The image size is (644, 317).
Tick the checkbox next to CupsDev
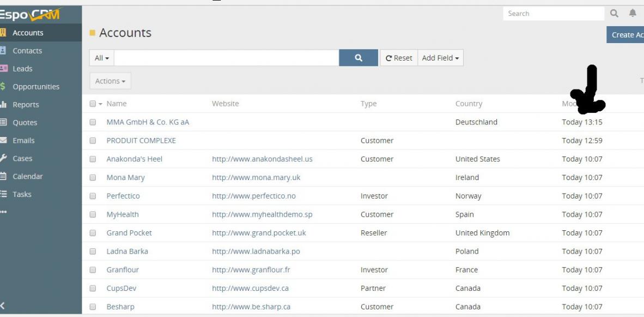click(x=93, y=288)
